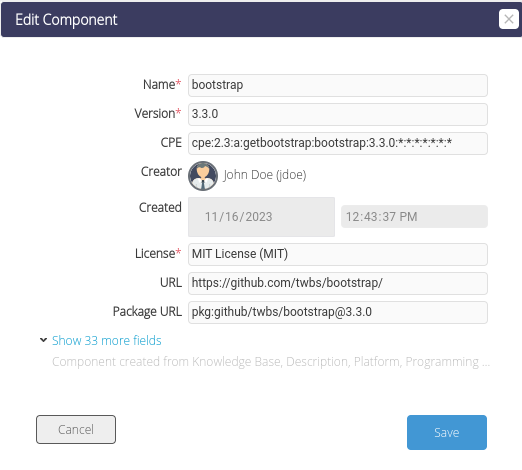Click John Doe's creator avatar icon
The width and height of the screenshot is (522, 470).
203,176
